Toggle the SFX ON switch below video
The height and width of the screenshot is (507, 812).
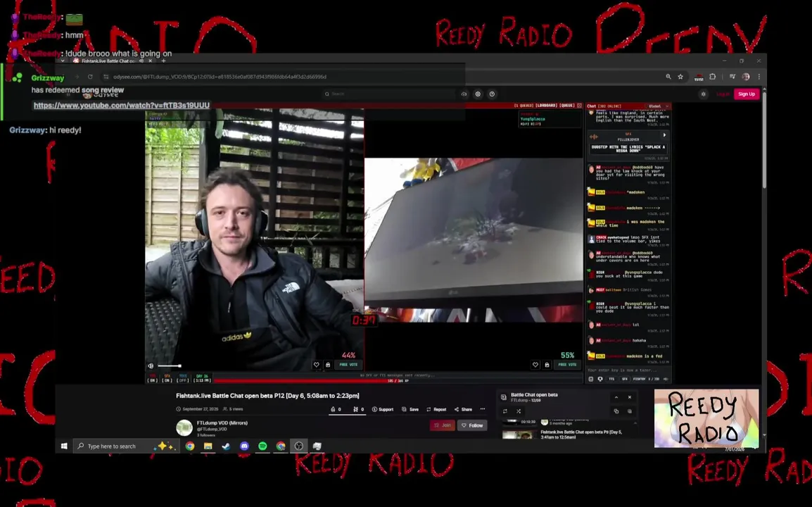tap(167, 378)
